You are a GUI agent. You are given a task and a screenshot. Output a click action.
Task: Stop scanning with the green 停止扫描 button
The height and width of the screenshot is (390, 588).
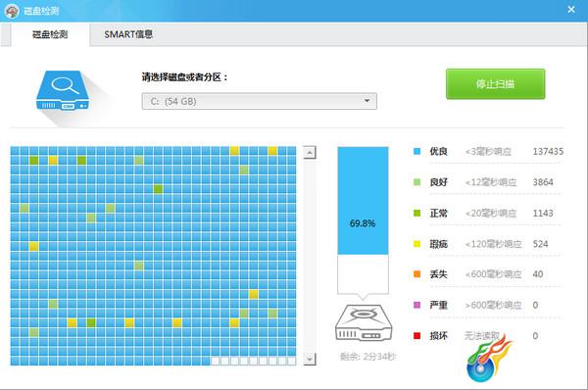point(495,84)
